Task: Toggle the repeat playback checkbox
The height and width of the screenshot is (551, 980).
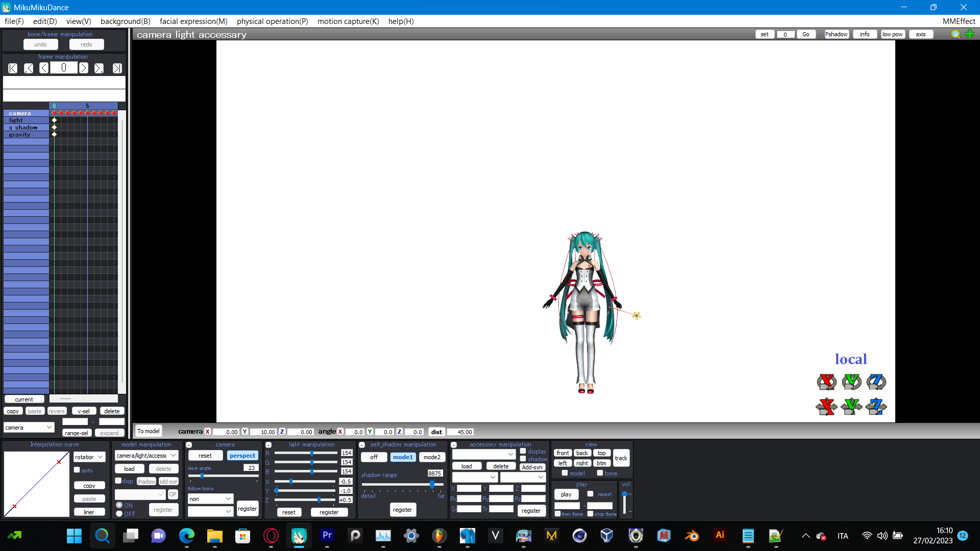Action: tap(590, 494)
